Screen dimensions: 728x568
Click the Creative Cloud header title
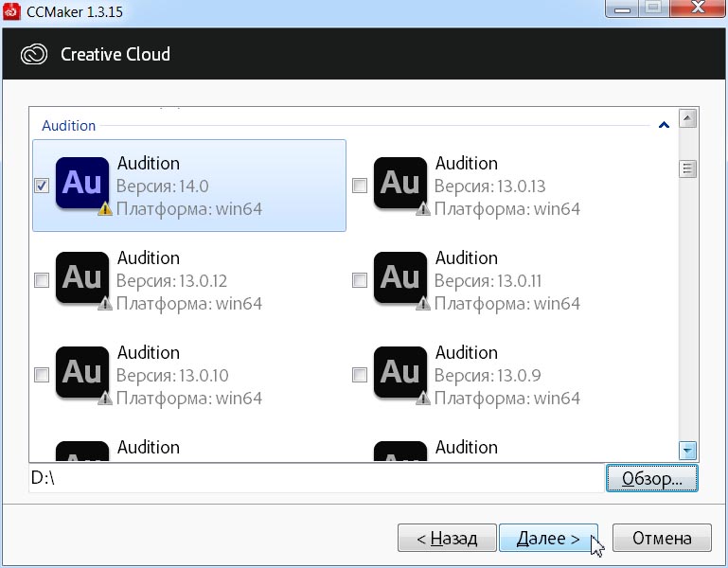point(115,54)
